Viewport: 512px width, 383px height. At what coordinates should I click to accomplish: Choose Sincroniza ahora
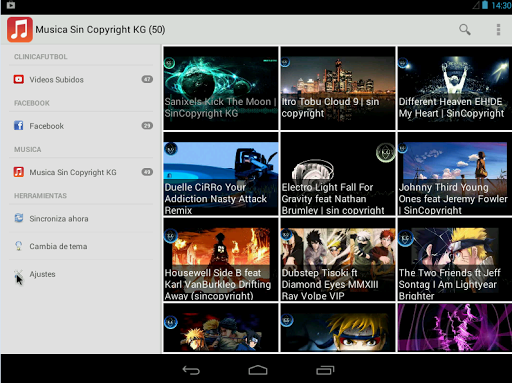click(81, 218)
